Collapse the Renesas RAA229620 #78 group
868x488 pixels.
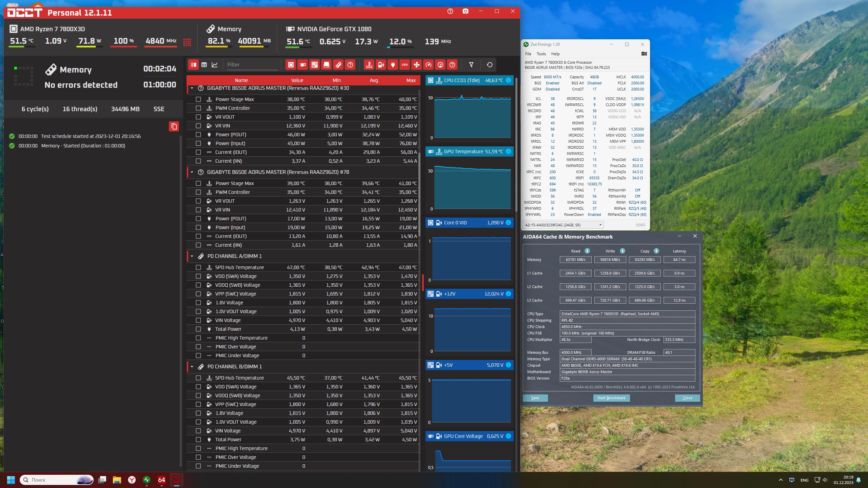192,172
